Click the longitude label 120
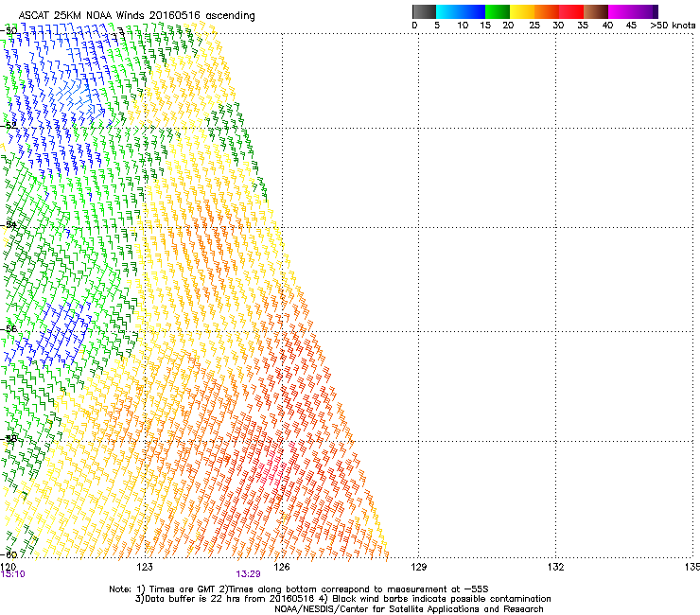Screen dimensions: 700x615 click(8, 567)
